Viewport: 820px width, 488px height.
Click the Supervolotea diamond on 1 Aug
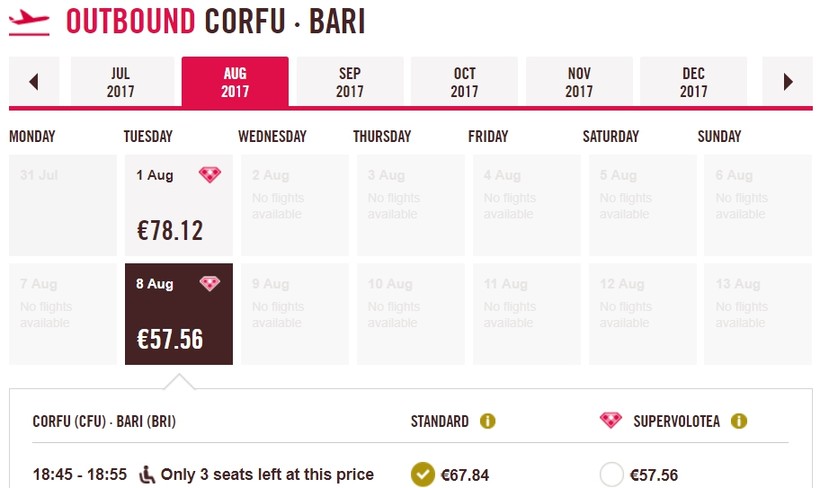pyautogui.click(x=210, y=175)
